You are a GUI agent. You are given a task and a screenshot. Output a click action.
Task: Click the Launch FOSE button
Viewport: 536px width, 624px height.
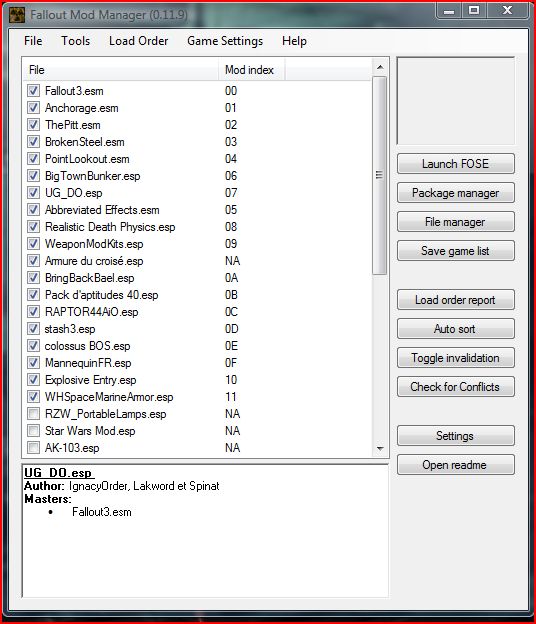[x=456, y=164]
